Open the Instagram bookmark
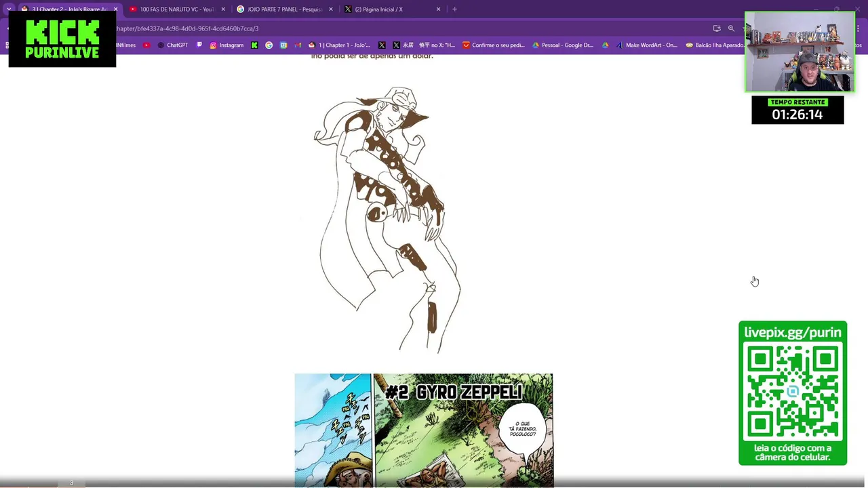Screen dimensions: 868x488 coord(226,45)
